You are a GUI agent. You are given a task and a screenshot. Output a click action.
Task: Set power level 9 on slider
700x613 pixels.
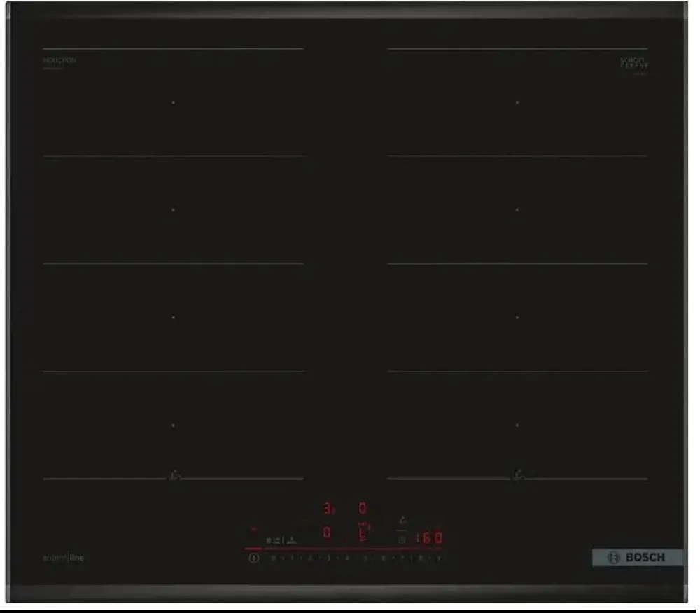pos(438,558)
